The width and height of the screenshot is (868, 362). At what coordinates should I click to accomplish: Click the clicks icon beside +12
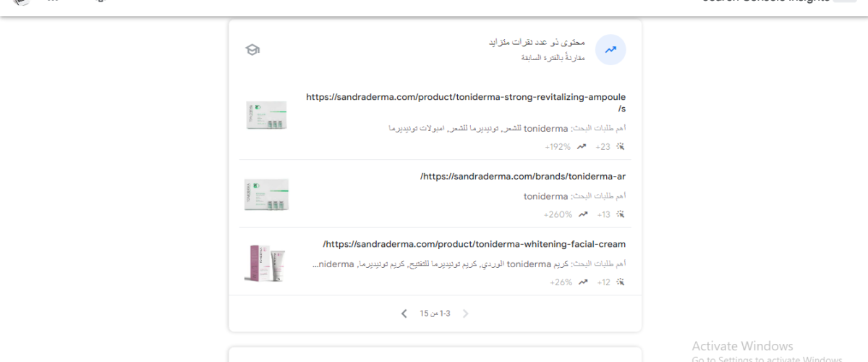click(x=620, y=282)
